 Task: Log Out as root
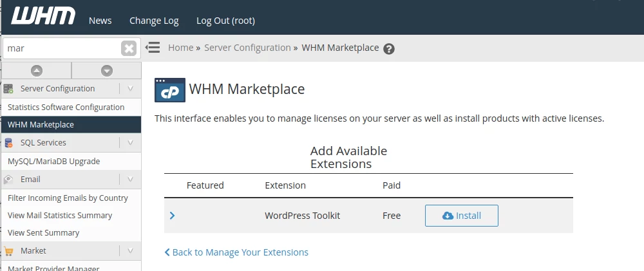click(225, 21)
